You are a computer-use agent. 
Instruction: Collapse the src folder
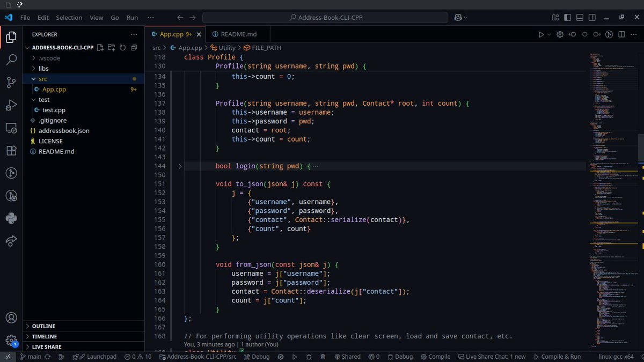tap(43, 79)
